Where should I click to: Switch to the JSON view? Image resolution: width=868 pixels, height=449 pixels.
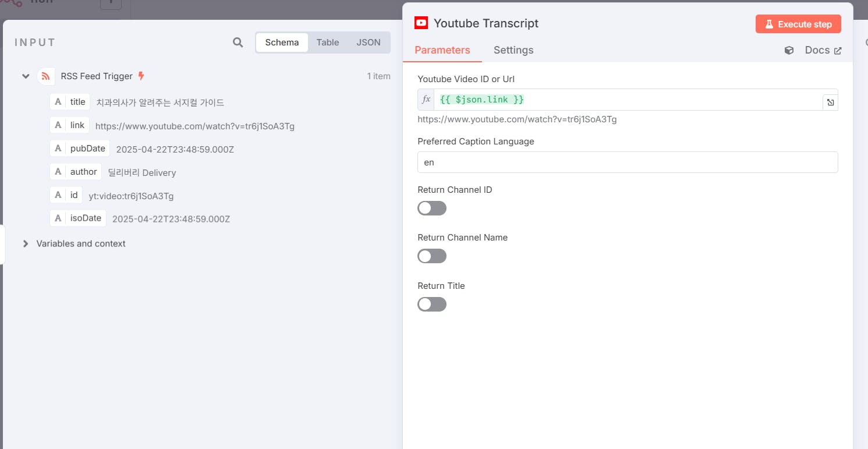click(x=369, y=43)
